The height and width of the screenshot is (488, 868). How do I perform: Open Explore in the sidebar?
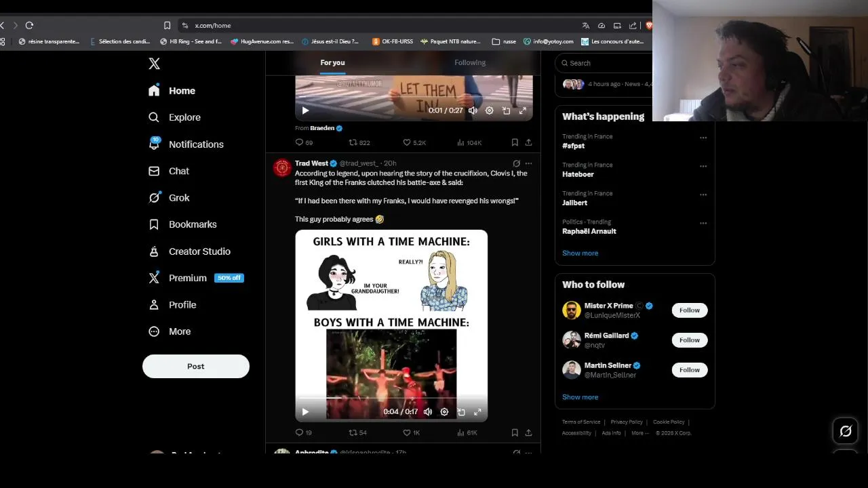(x=175, y=117)
